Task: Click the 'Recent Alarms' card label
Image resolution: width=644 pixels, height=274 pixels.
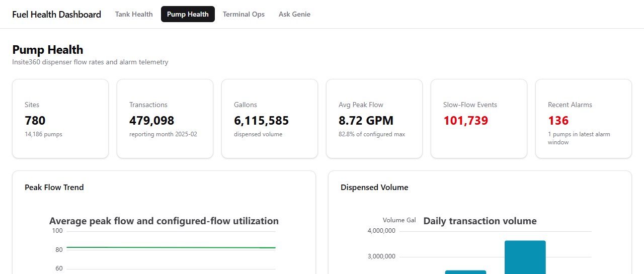Action: point(570,105)
